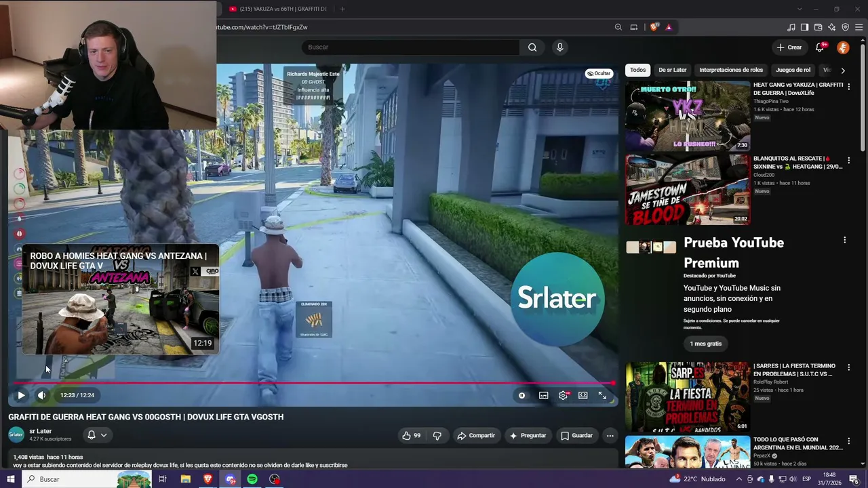This screenshot has width=868, height=488.
Task: Select the Juegos de rol chip
Action: (x=793, y=70)
